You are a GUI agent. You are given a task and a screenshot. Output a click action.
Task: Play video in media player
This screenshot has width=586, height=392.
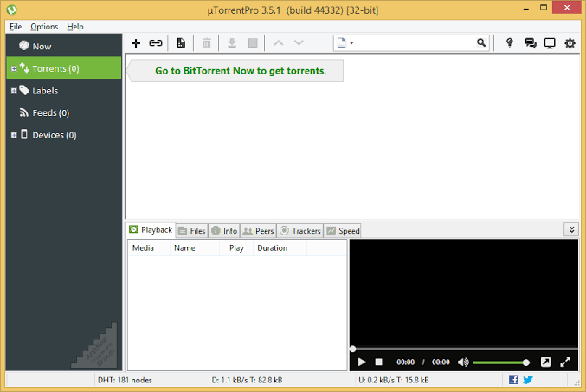coord(362,362)
